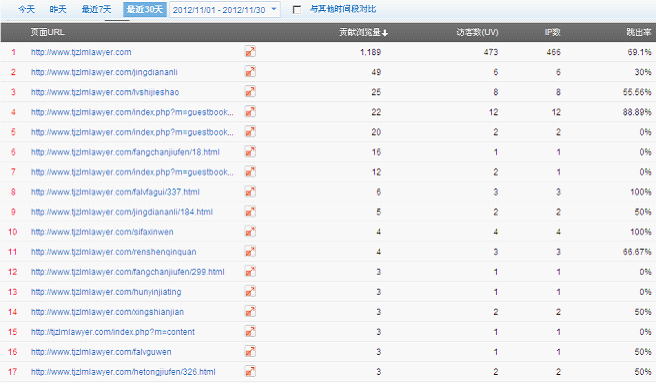
Task: Select the 最近30天 tab
Action: click(x=145, y=9)
